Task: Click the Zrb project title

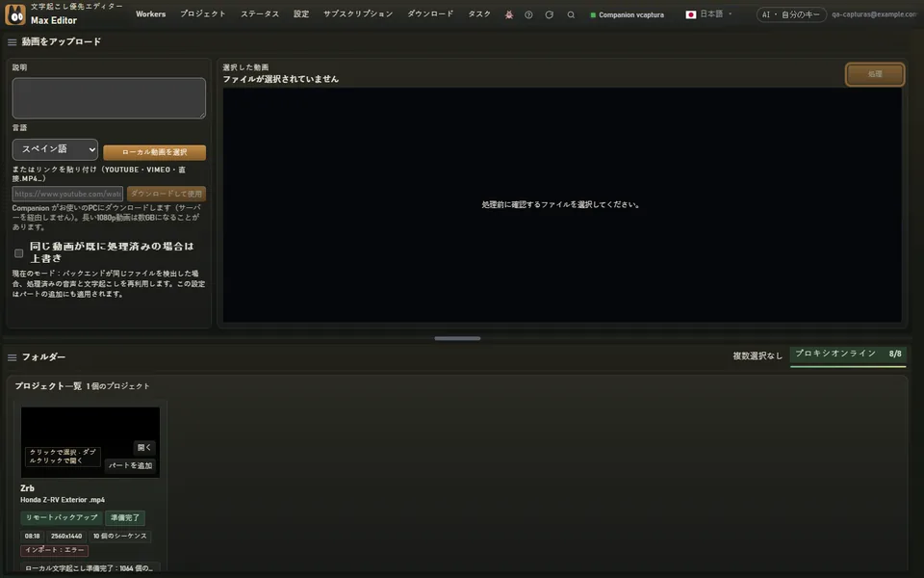Action: pyautogui.click(x=27, y=488)
